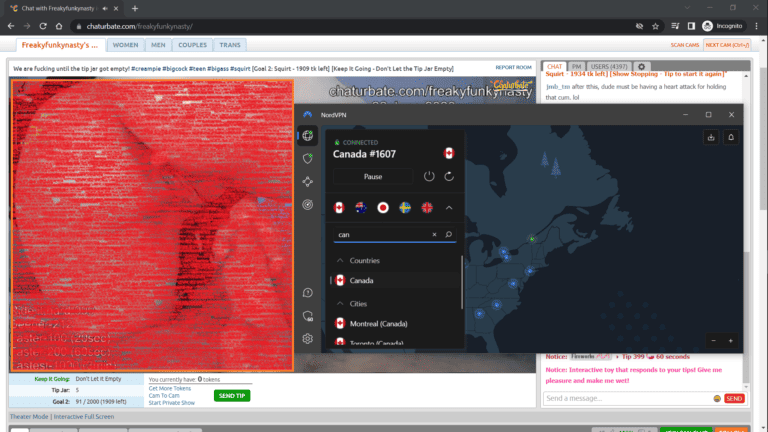This screenshot has height=432, width=768.
Task: Open NordVPN settings gear icon
Action: point(308,339)
